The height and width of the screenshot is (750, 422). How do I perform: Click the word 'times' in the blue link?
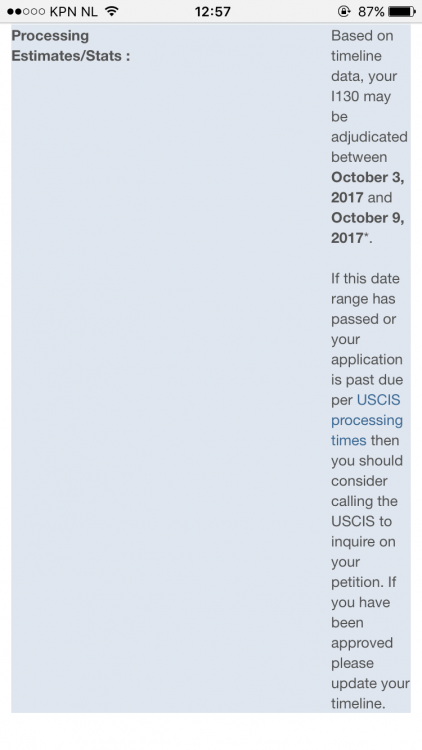(x=348, y=440)
